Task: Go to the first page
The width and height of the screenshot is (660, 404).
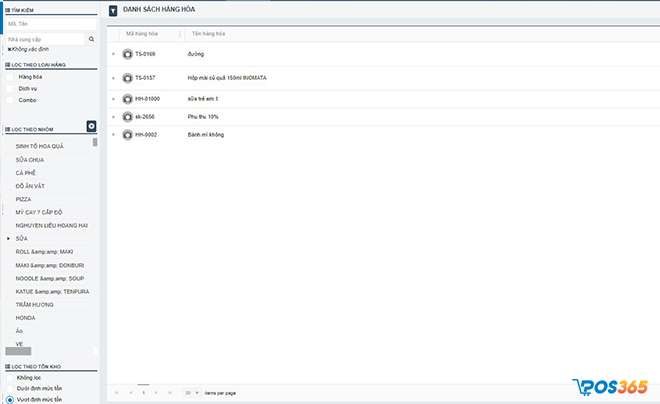Action: 117,393
